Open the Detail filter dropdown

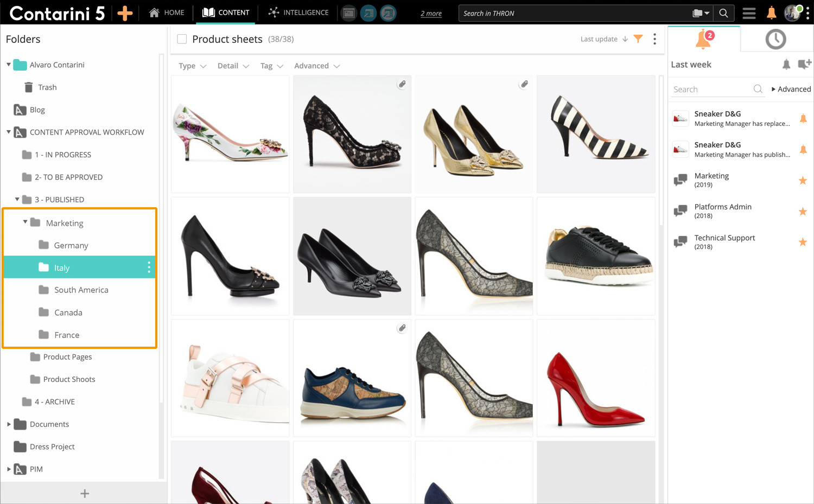click(x=233, y=66)
